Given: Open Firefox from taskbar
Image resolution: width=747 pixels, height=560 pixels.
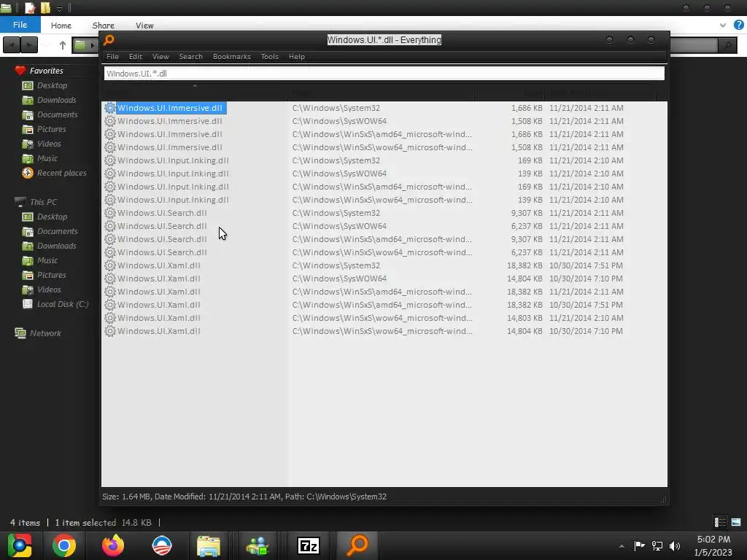Looking at the screenshot, I should pyautogui.click(x=113, y=545).
